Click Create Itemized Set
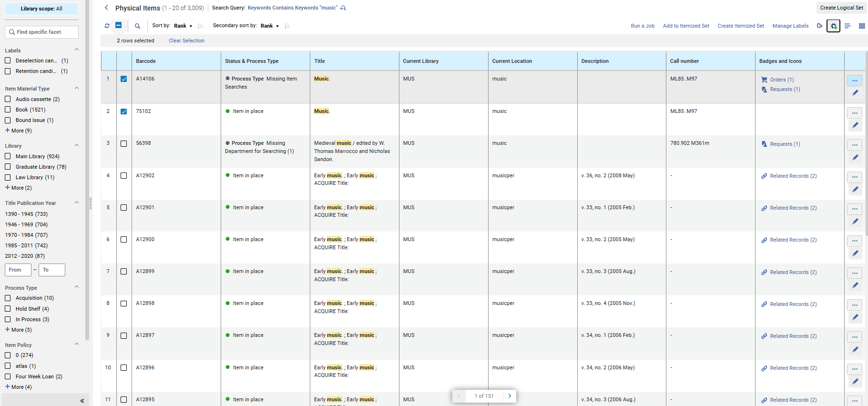The height and width of the screenshot is (406, 868). pyautogui.click(x=741, y=26)
